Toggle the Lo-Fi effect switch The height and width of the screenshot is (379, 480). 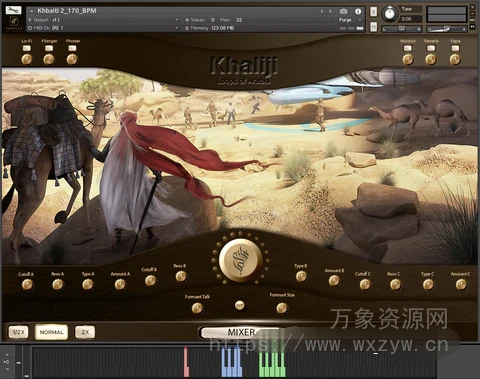point(27,48)
